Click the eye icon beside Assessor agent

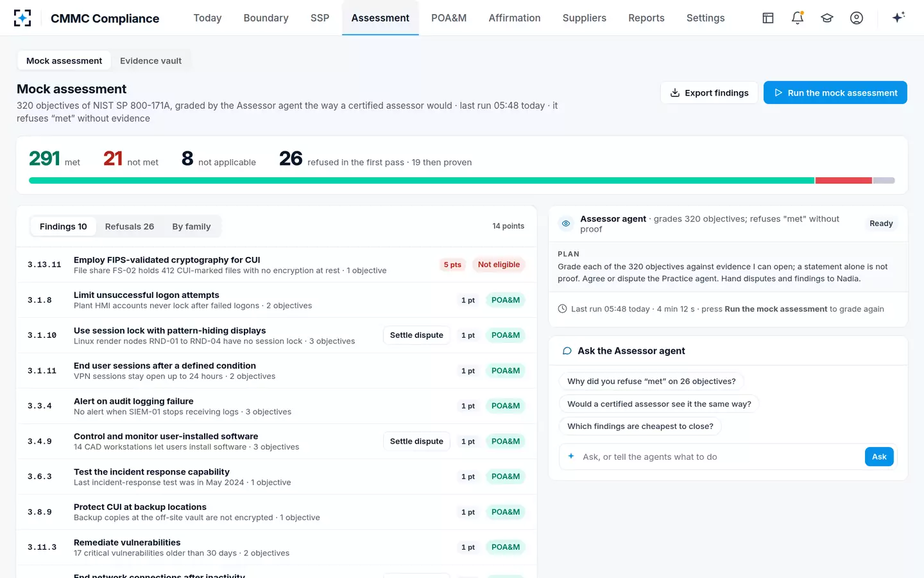point(566,223)
